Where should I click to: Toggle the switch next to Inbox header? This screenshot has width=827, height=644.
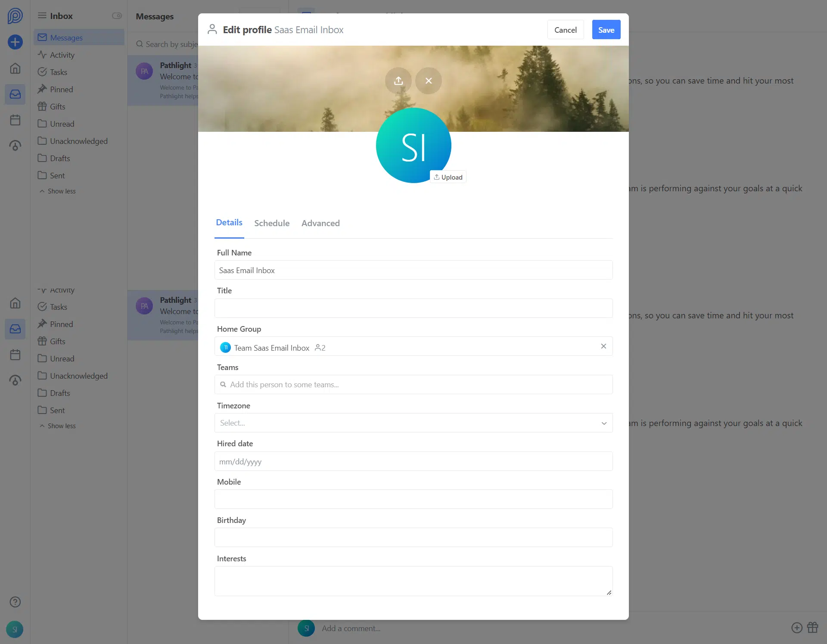(117, 16)
